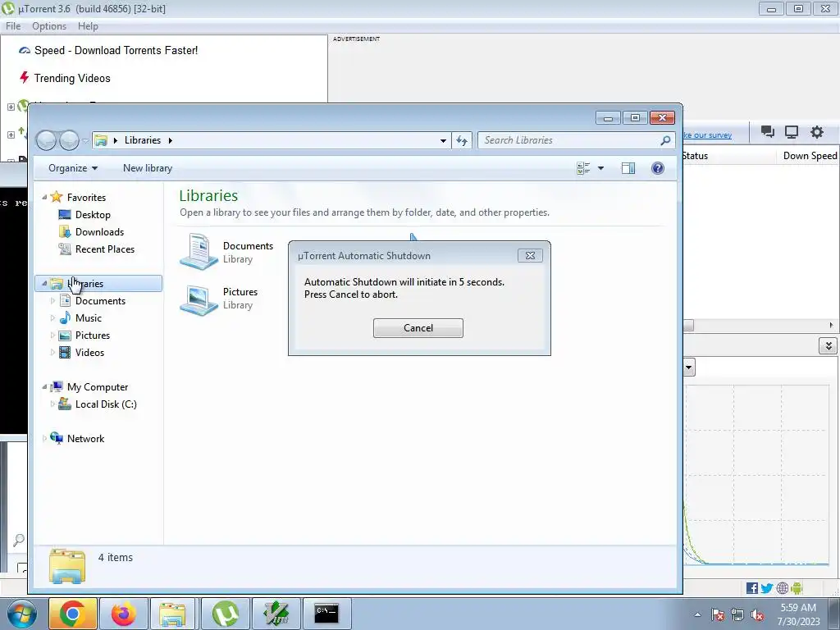The width and height of the screenshot is (840, 630).
Task: Click the taskbar clock showing 5:59 AM
Action: pos(798,614)
